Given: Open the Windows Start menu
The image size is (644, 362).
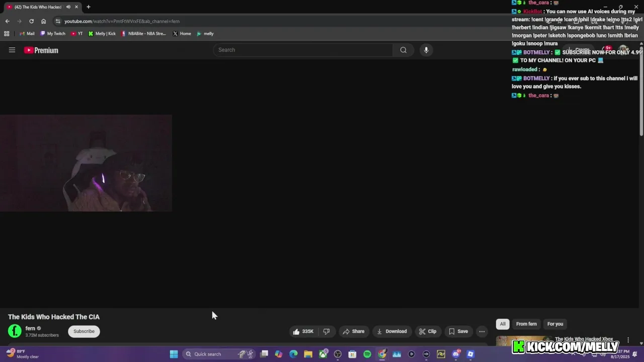Looking at the screenshot, I should click(174, 354).
